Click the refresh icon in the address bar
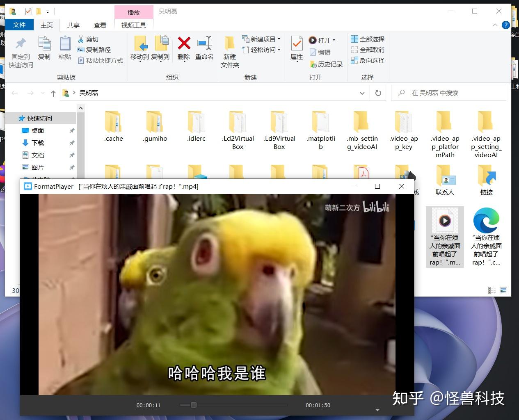519x420 pixels. pos(377,93)
